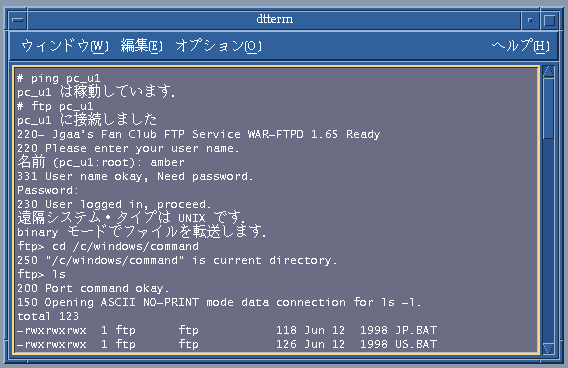
Task: Click the WAR-FTPD 1.65 Ready banner line
Action: (199, 134)
